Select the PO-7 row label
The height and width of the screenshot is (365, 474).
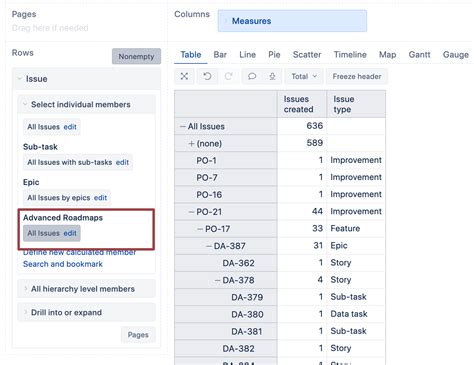[x=207, y=178]
